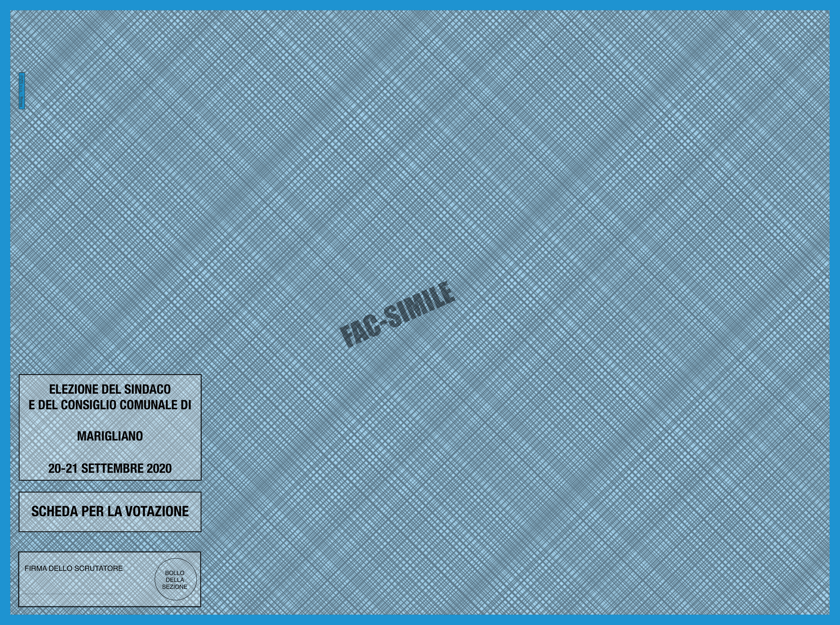The image size is (840, 625).
Task: Click the FIRMA DELLO SCRUTATORE label
Action: [74, 568]
